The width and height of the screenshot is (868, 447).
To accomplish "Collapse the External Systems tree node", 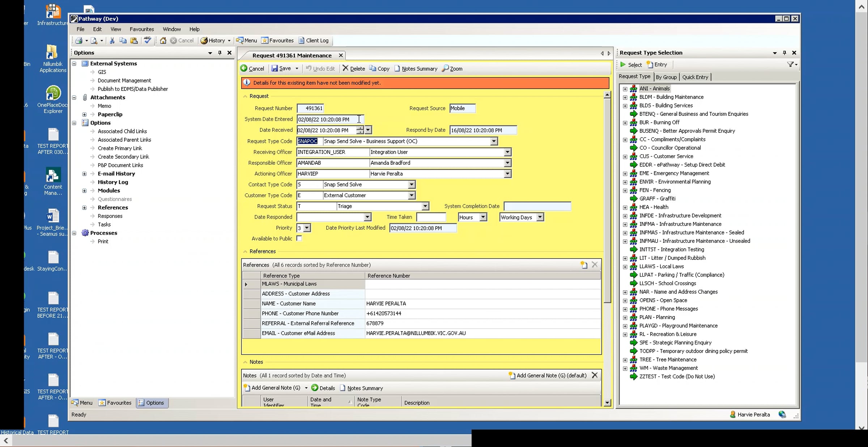I will tap(74, 64).
